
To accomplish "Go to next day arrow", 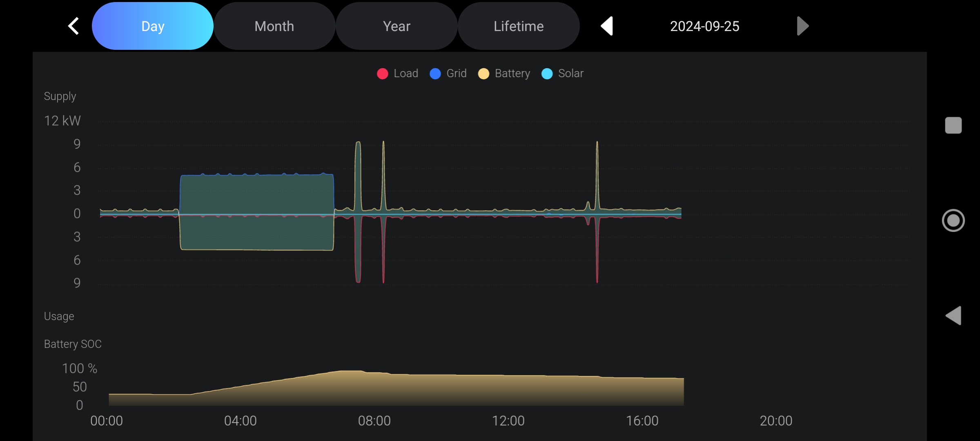I will click(802, 26).
